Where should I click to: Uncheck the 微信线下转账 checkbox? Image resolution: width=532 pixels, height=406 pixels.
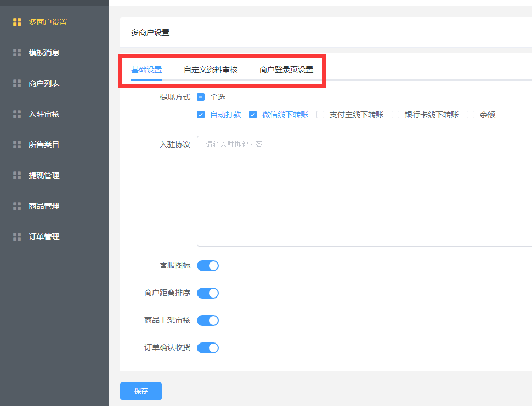pyautogui.click(x=253, y=115)
